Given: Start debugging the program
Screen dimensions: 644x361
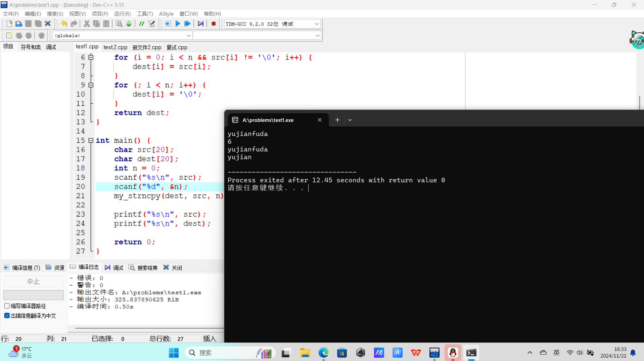Looking at the screenshot, I should 200,24.
